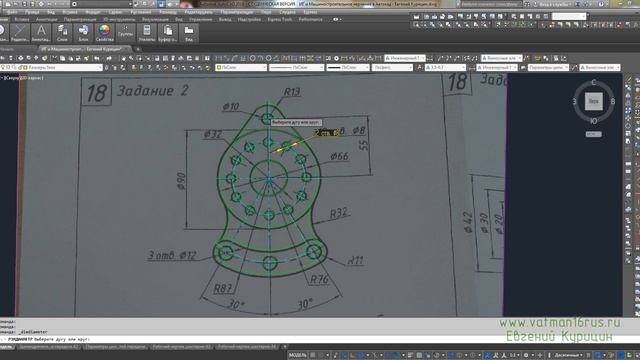Image resolution: width=640 pixels, height=360 pixels.
Task: Add a new layout with plus tab
Action: (x=285, y=347)
